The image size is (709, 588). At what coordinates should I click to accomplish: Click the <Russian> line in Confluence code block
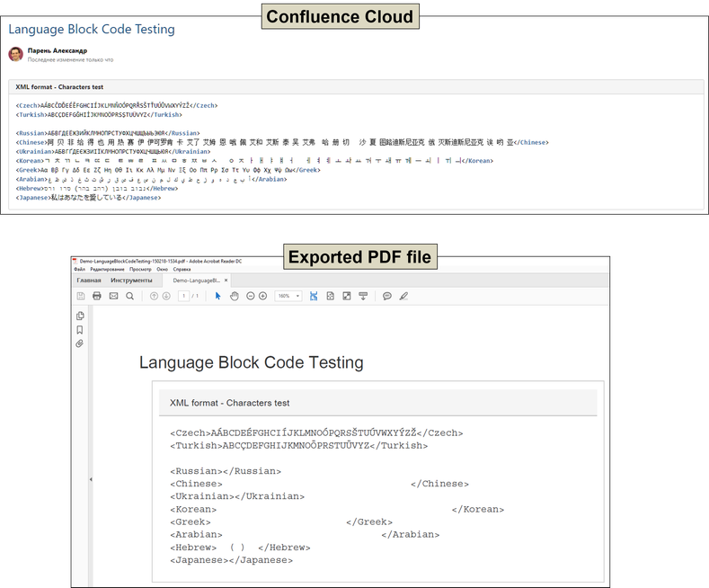[x=108, y=133]
